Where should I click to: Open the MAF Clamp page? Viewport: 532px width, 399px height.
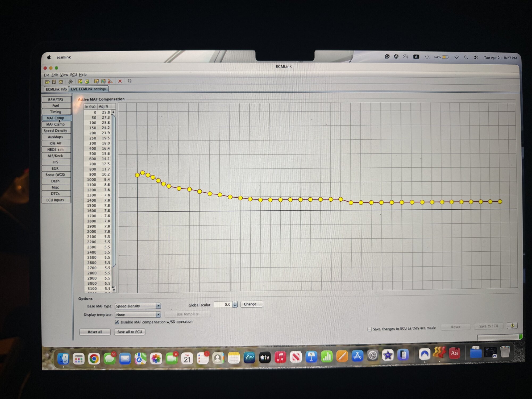point(56,124)
